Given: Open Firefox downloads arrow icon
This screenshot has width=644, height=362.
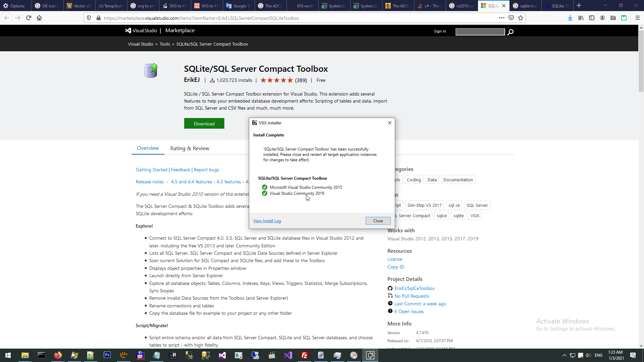Looking at the screenshot, I should point(570,18).
